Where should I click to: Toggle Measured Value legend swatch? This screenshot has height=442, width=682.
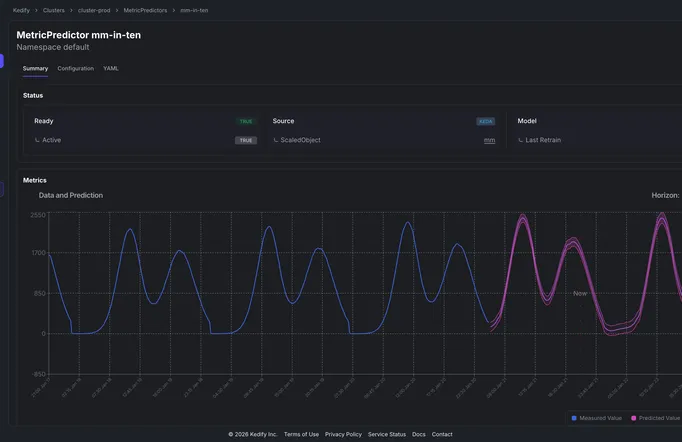(x=574, y=418)
